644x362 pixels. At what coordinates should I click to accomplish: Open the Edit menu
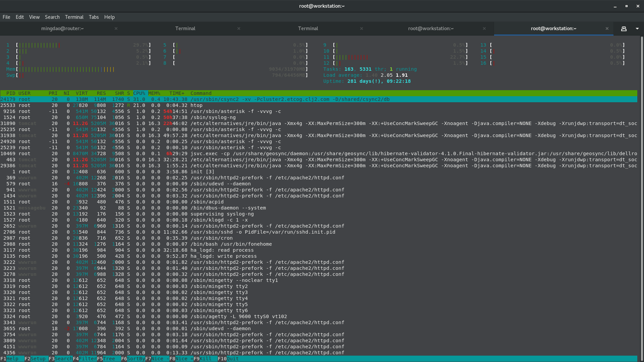point(20,17)
